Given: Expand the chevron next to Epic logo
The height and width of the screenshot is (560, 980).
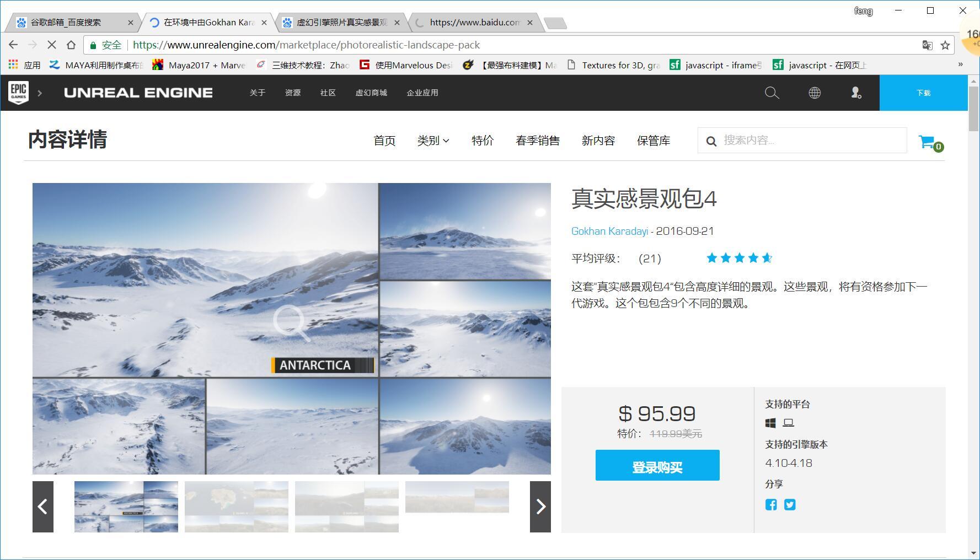Looking at the screenshot, I should pyautogui.click(x=40, y=93).
